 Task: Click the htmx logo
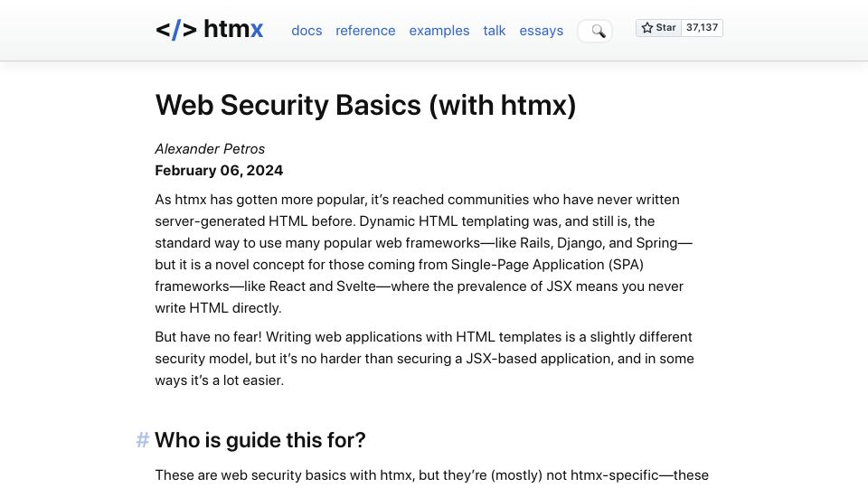pyautogui.click(x=209, y=29)
